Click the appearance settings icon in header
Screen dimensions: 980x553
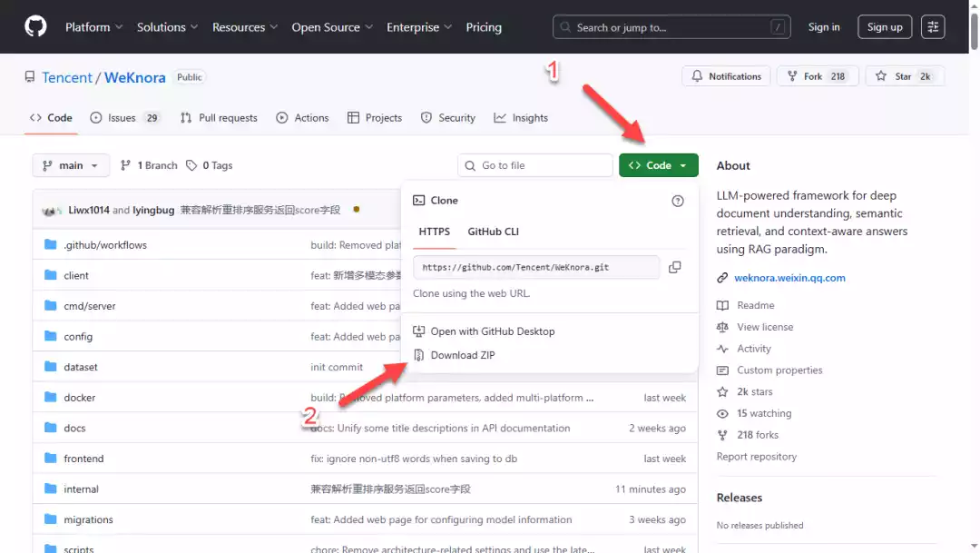tap(932, 27)
